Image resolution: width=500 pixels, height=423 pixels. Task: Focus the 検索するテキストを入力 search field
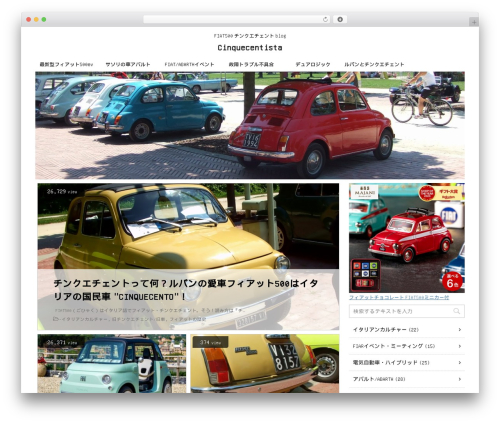[x=407, y=311]
